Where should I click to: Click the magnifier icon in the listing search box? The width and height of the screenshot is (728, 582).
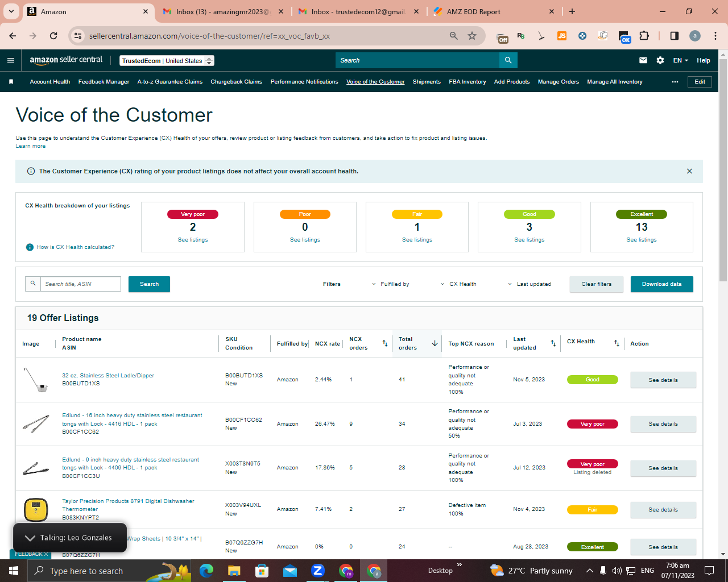coord(33,284)
